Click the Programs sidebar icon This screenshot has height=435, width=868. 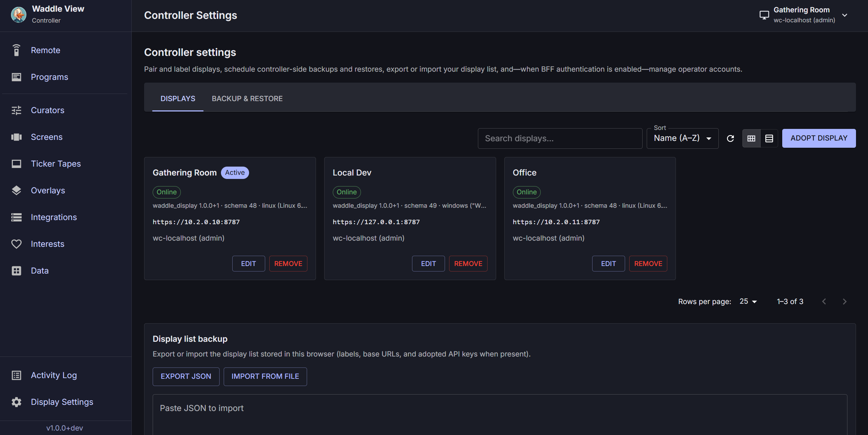coord(16,77)
